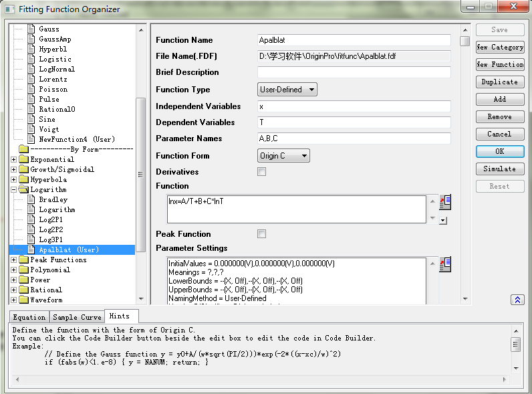Image resolution: width=532 pixels, height=394 pixels.
Task: Select NewFunction4 (User) in the tree
Action: click(x=77, y=139)
